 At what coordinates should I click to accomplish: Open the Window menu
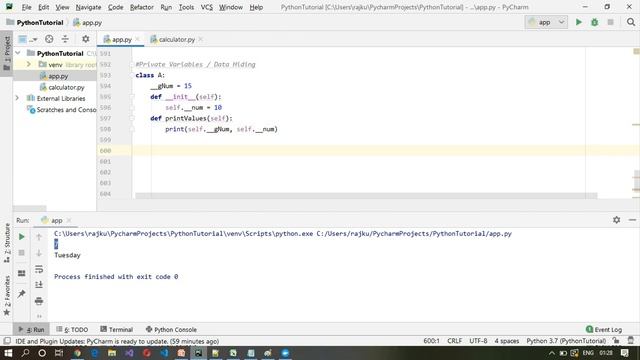pyautogui.click(x=231, y=7)
